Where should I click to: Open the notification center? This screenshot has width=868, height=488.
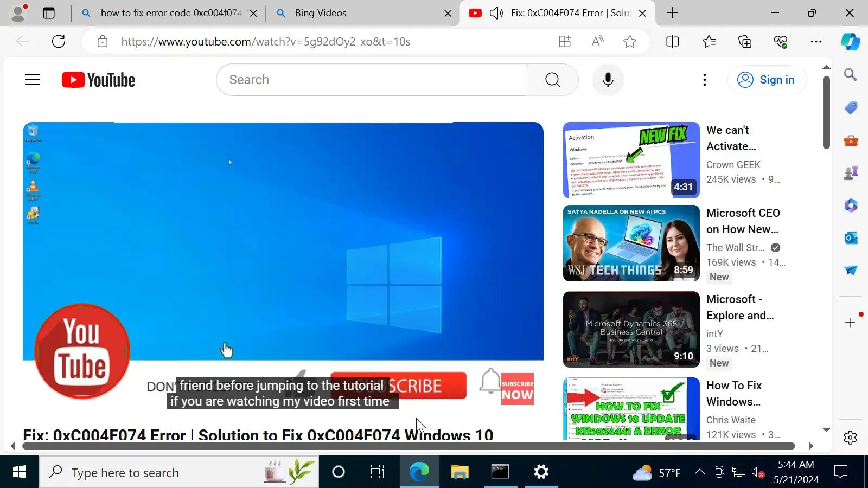coord(841,472)
